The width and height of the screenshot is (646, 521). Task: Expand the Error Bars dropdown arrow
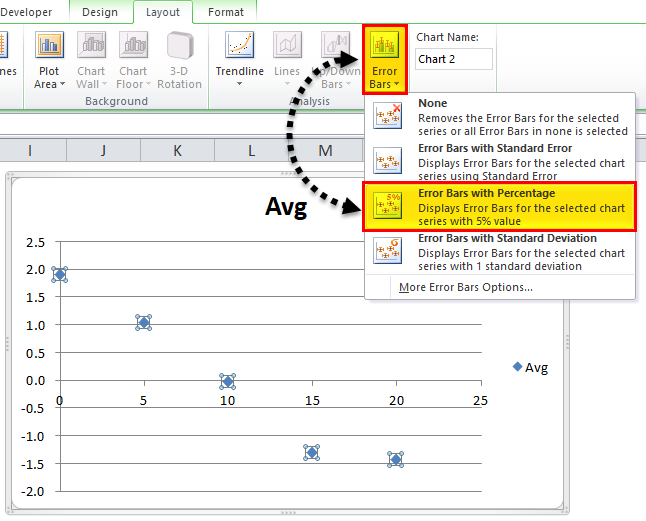click(396, 84)
